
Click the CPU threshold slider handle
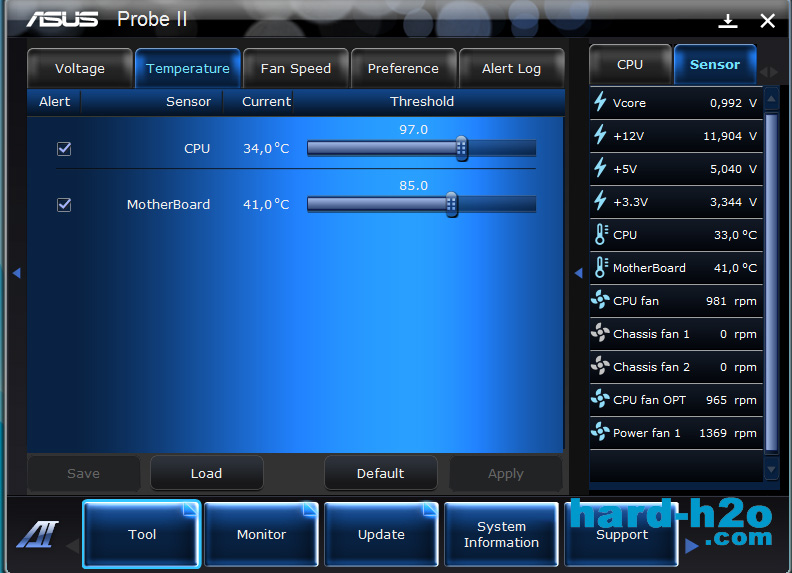point(461,148)
